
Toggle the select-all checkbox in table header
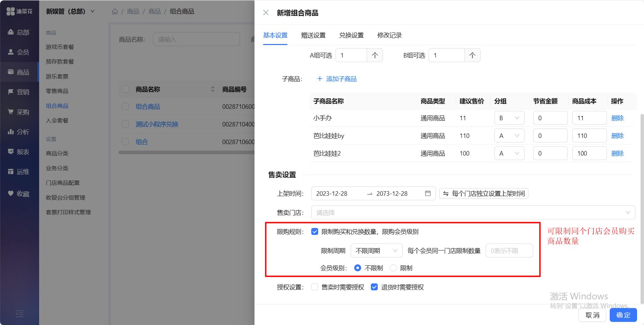pos(125,89)
